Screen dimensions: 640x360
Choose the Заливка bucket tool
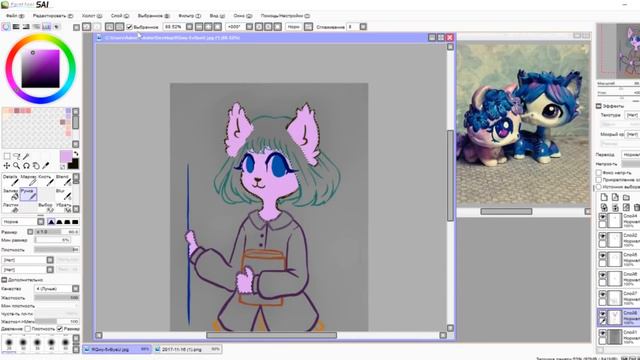tap(11, 194)
